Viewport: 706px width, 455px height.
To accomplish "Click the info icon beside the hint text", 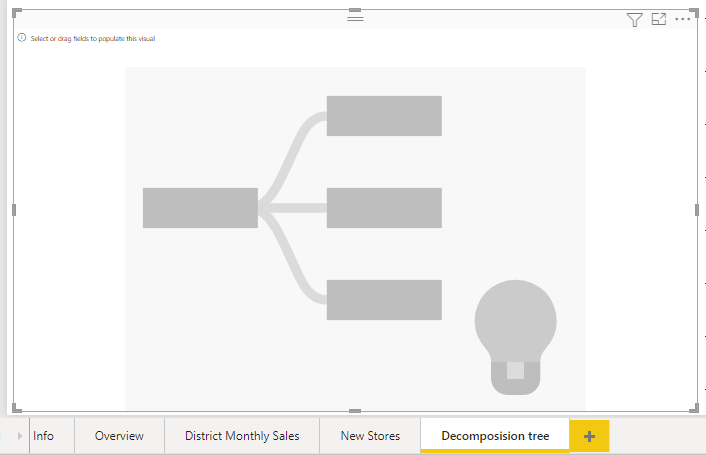I will pyautogui.click(x=22, y=38).
